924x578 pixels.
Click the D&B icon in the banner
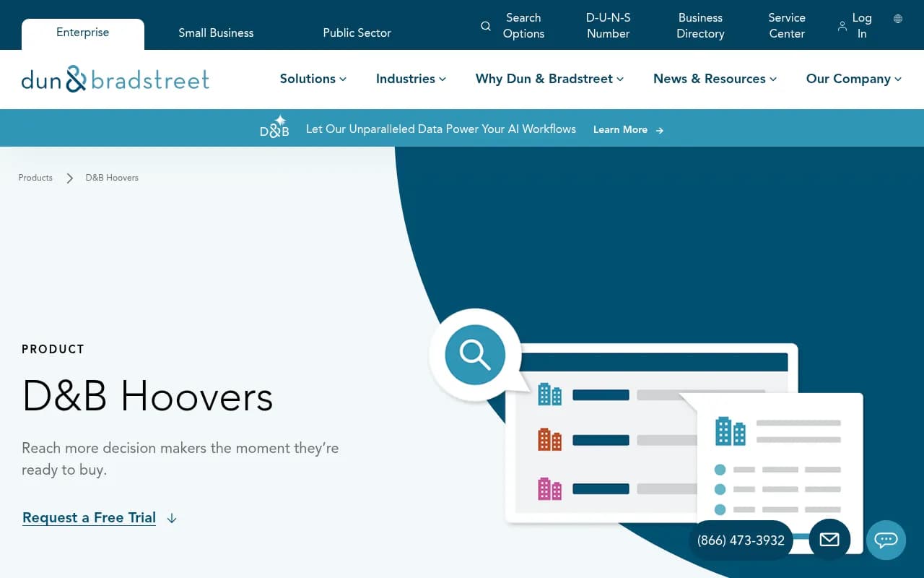[x=274, y=128]
